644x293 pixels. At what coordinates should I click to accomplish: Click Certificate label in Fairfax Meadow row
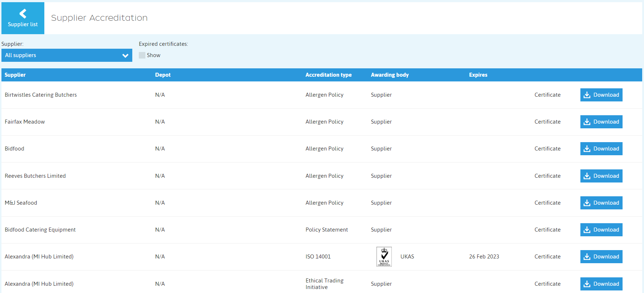pos(547,122)
